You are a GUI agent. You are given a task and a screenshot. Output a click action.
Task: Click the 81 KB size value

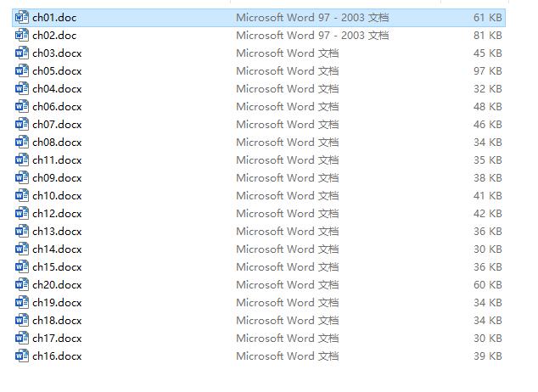(x=488, y=36)
